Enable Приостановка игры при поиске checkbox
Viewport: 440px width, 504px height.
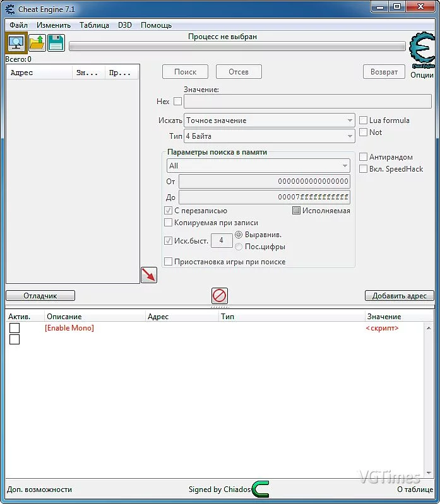[x=168, y=261]
